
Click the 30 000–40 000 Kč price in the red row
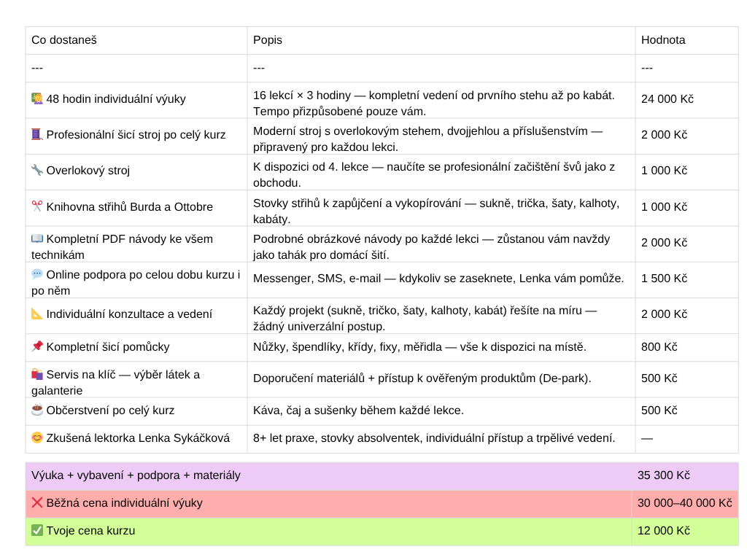(x=684, y=503)
